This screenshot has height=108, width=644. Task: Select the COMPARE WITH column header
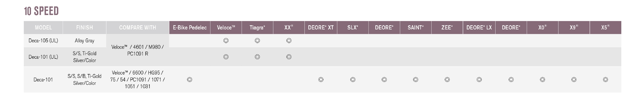[x=137, y=28]
